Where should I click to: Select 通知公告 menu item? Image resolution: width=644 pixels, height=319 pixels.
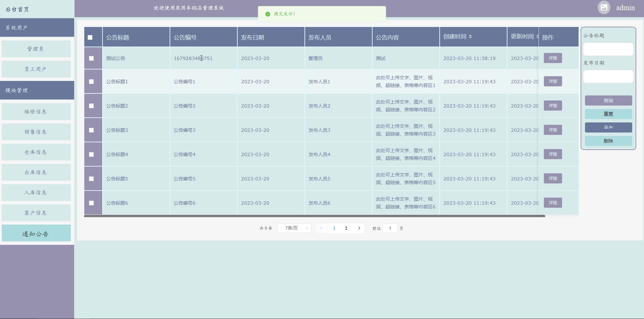point(36,233)
